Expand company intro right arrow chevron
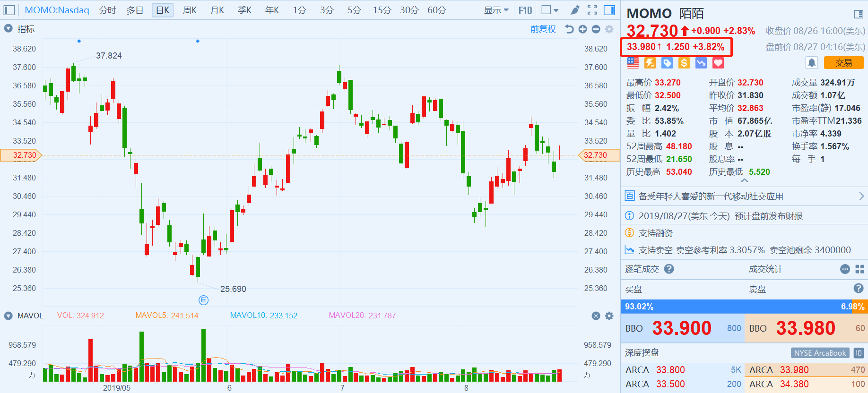The image size is (868, 393). coord(861,196)
